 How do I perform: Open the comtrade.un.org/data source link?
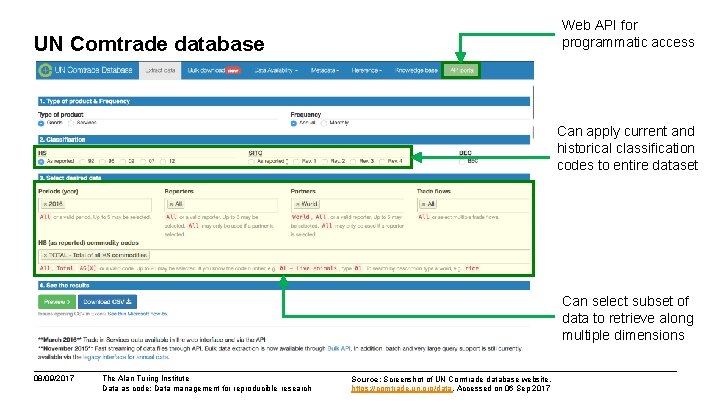(x=402, y=388)
